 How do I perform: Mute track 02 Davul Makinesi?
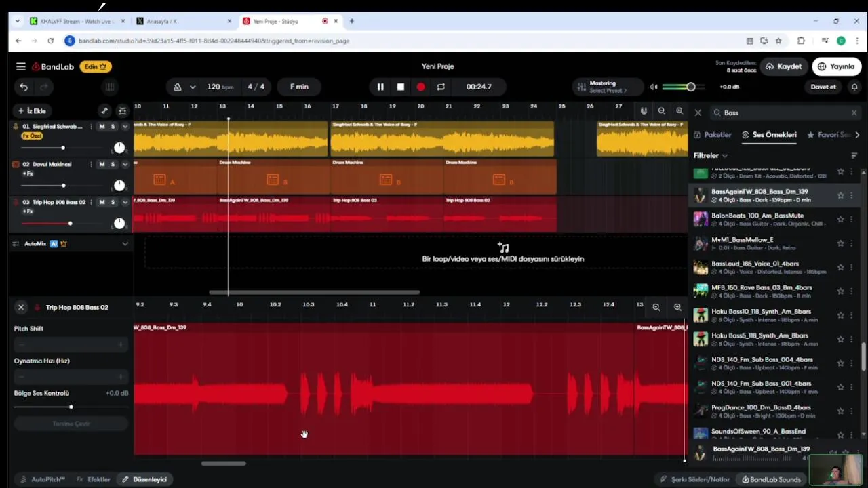102,164
